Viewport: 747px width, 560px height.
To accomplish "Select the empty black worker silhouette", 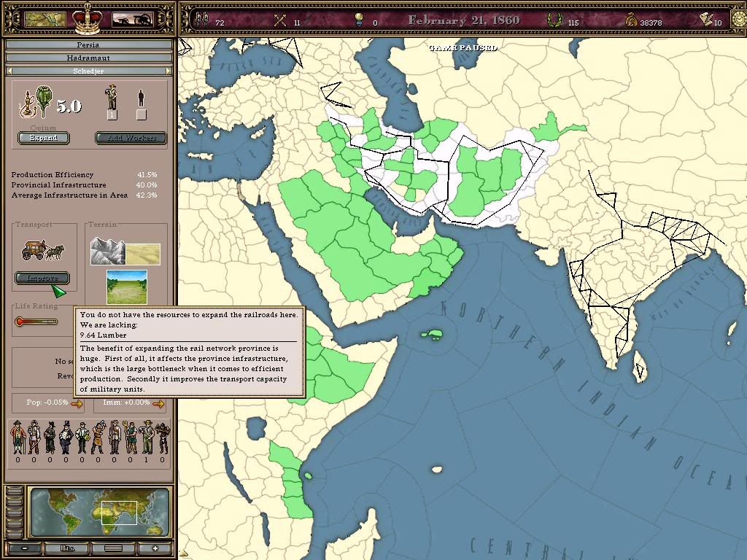I will pos(141,98).
